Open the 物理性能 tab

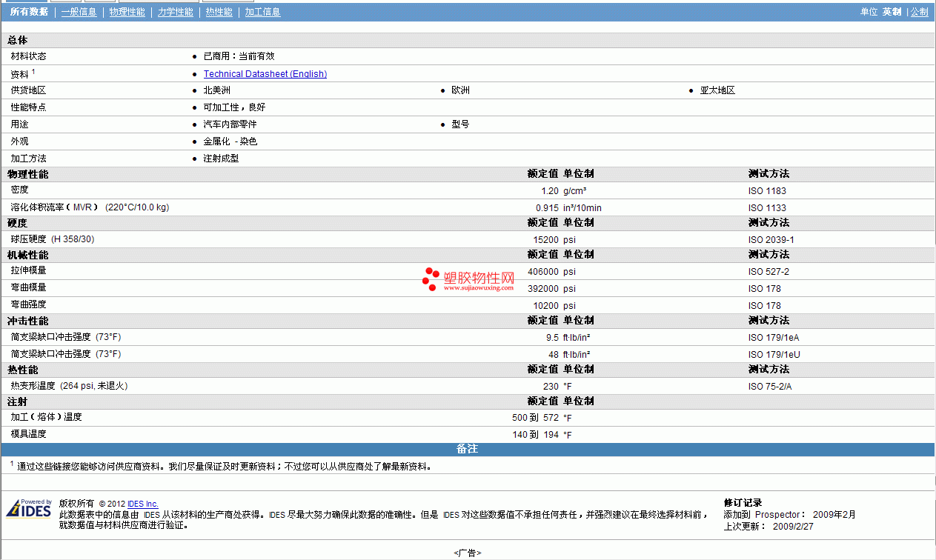tap(127, 13)
